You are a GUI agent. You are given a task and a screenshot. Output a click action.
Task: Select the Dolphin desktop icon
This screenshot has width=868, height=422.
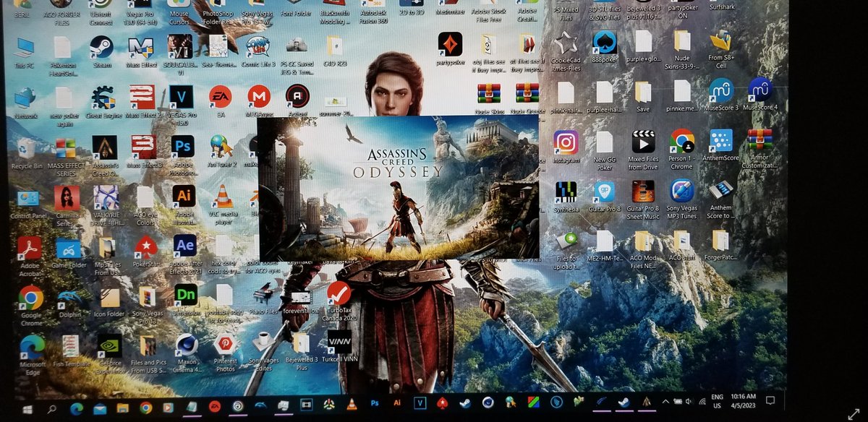click(x=70, y=302)
